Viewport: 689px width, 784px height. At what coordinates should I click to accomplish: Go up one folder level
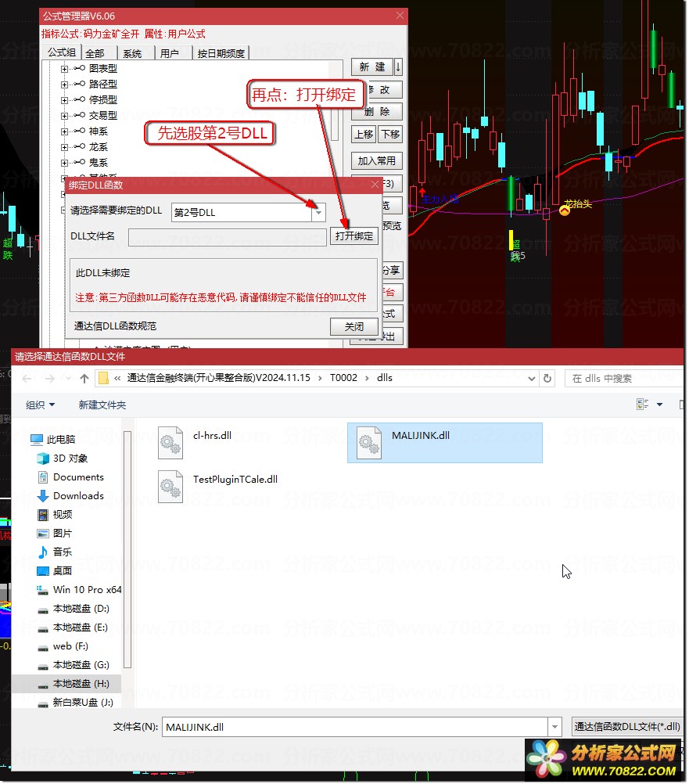(x=84, y=379)
